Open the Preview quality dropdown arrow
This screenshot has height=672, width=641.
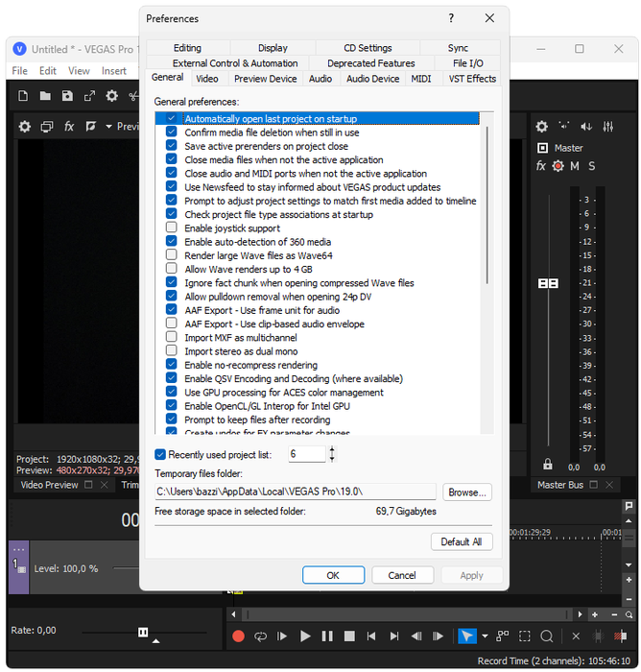108,127
